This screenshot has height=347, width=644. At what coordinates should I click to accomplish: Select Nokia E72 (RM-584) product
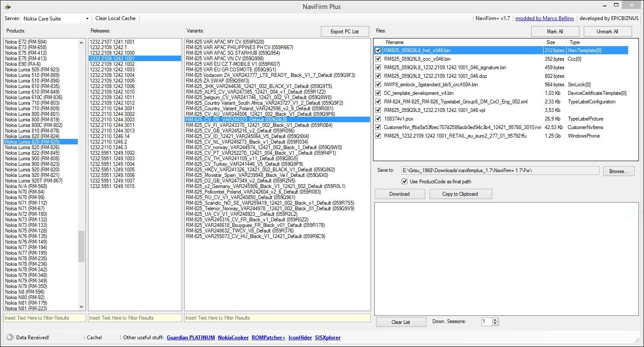coord(26,42)
